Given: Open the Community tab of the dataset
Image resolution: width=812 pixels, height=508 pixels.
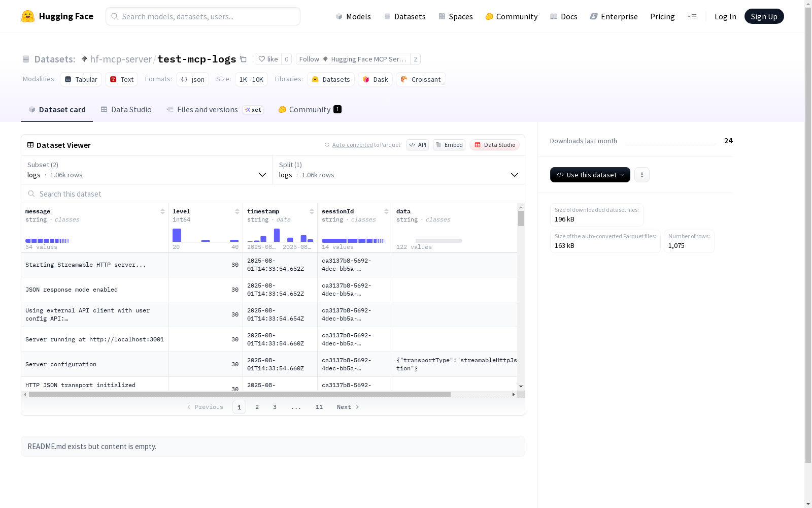Looking at the screenshot, I should coord(310,110).
